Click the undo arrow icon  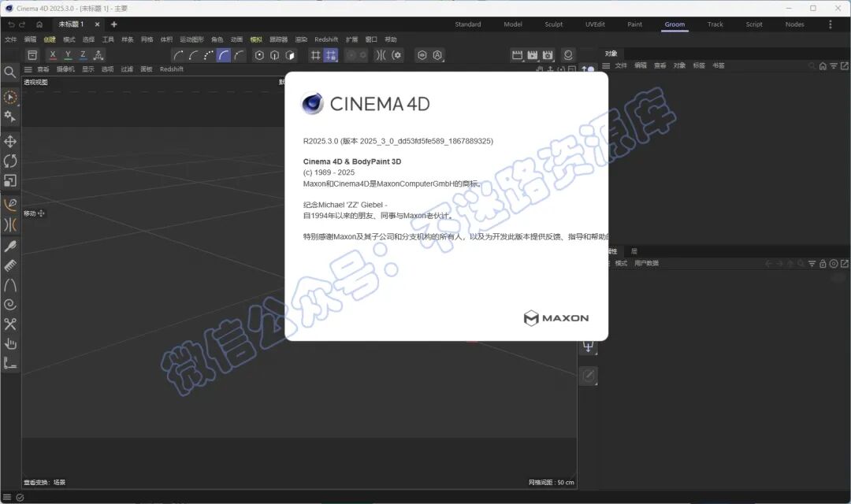pyautogui.click(x=11, y=24)
